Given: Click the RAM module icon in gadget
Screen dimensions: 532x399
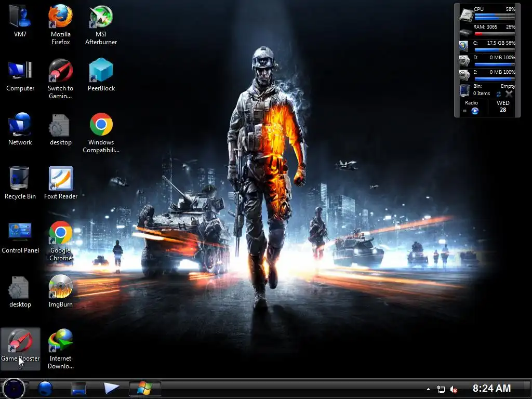Looking at the screenshot, I should (465, 33).
